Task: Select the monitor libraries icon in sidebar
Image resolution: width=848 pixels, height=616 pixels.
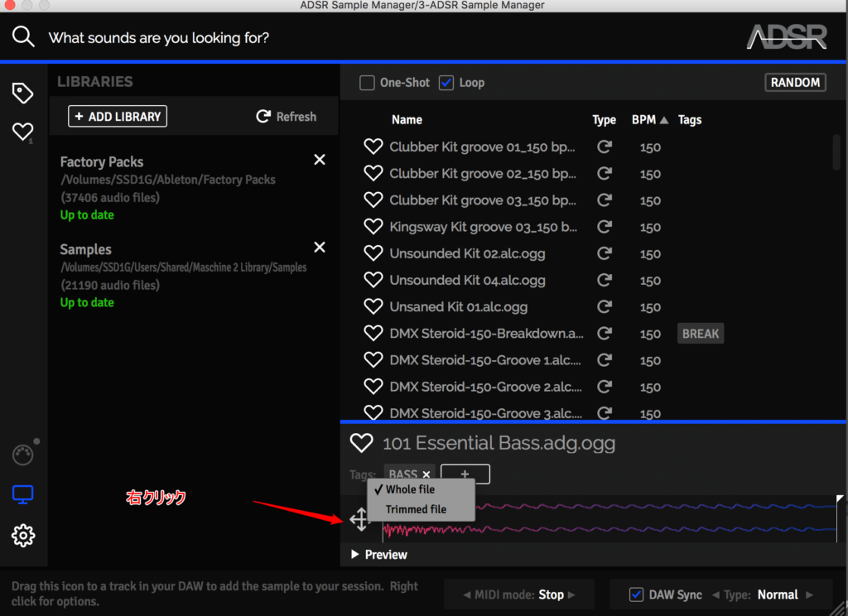Action: (x=23, y=495)
